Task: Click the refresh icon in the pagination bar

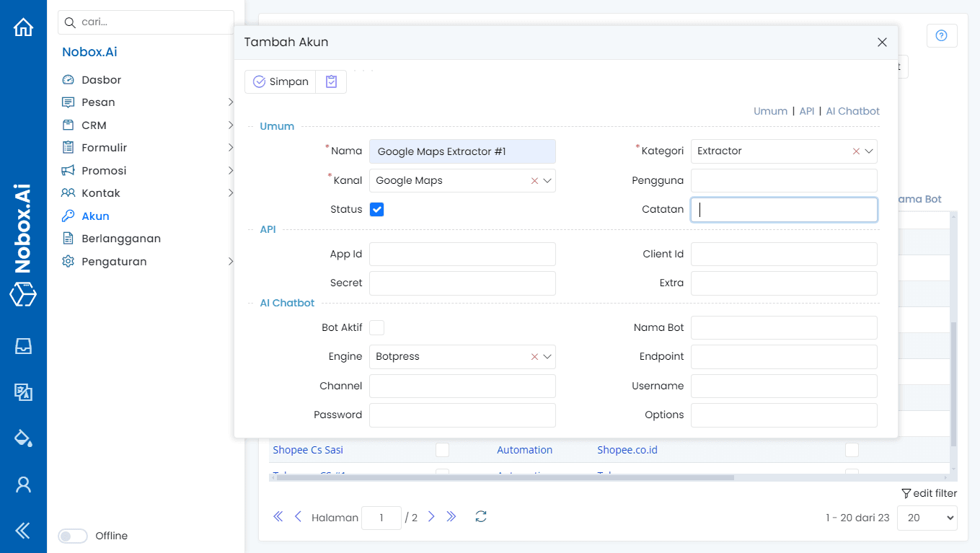Action: pyautogui.click(x=480, y=516)
